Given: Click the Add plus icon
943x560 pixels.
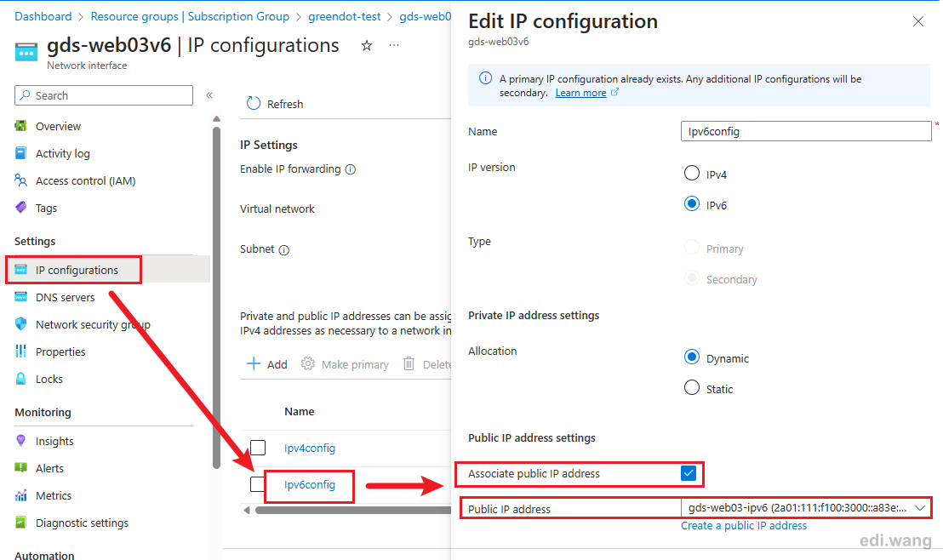Looking at the screenshot, I should pos(253,364).
